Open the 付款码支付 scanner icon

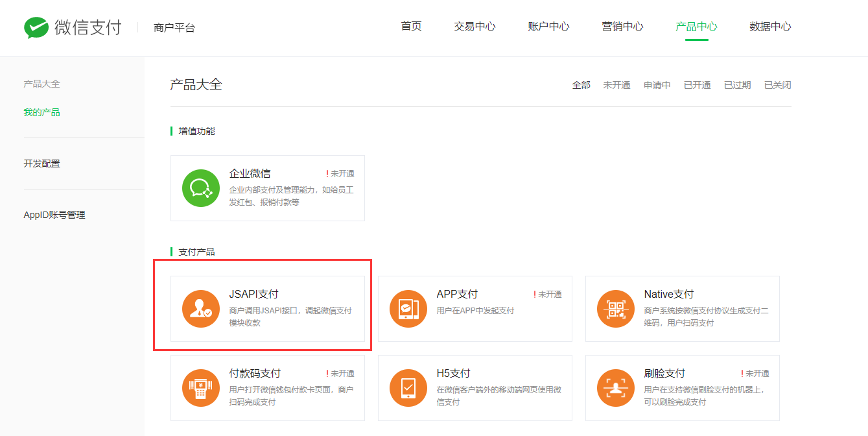click(201, 388)
